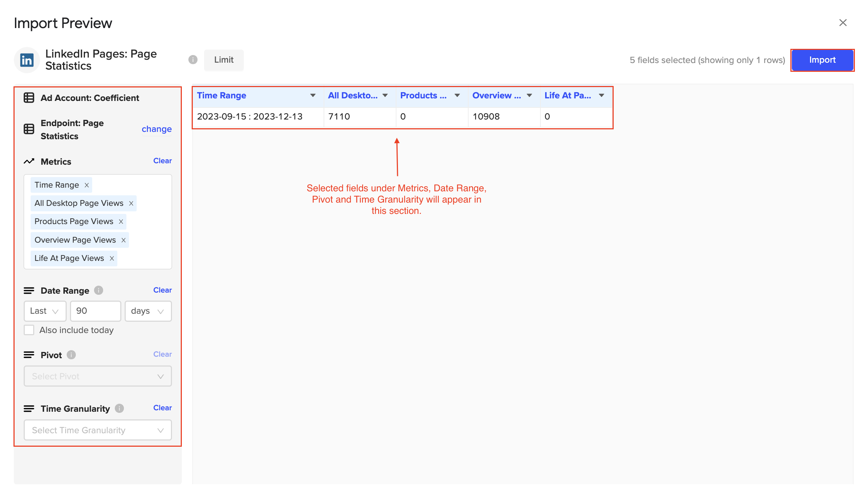Image resolution: width=868 pixels, height=497 pixels.
Task: Click Pivot info icon
Action: tap(71, 355)
